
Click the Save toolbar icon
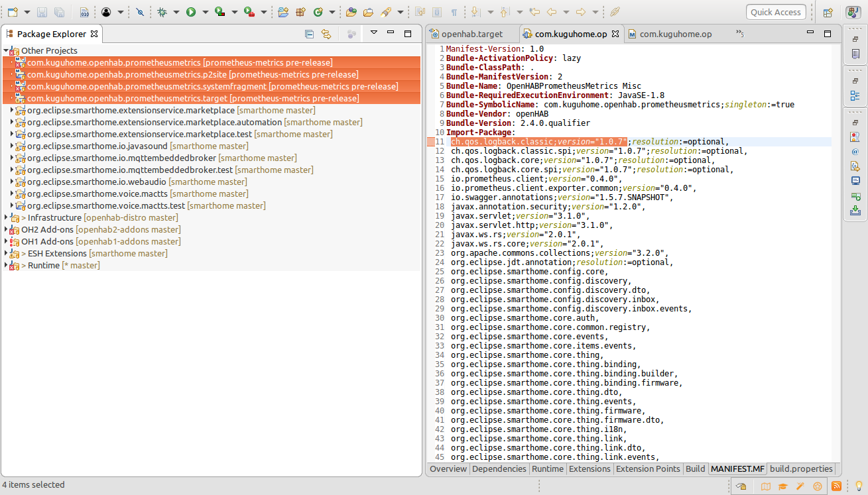pos(42,12)
